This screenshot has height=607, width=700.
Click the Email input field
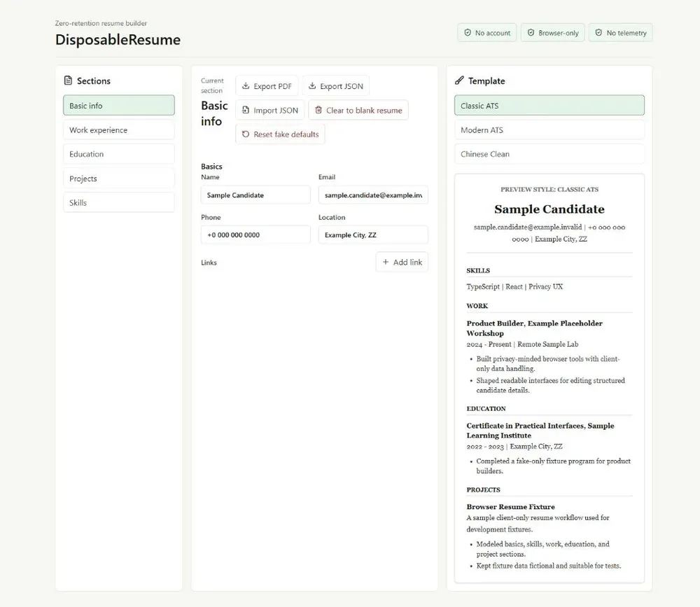click(373, 195)
